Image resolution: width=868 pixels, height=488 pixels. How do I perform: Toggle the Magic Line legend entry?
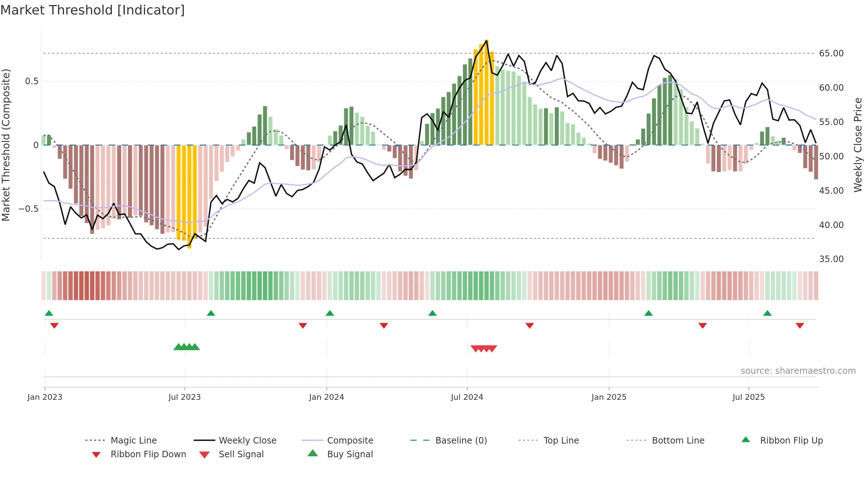[x=121, y=440]
